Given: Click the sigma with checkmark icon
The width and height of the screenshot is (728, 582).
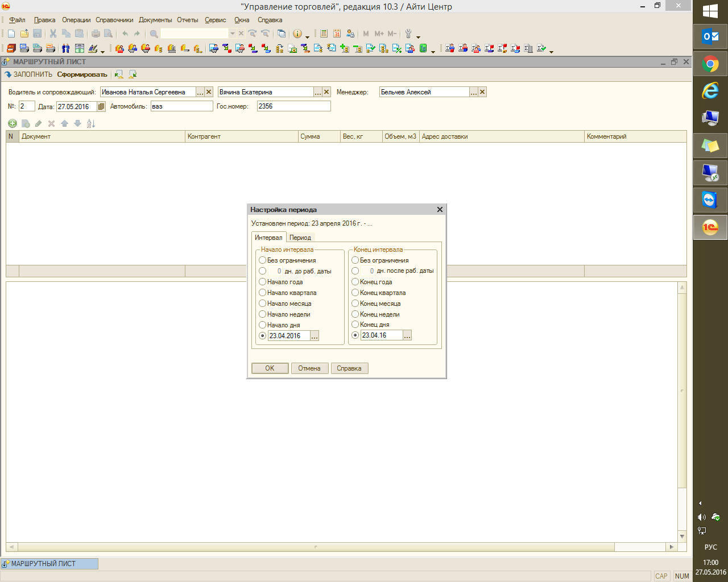Looking at the screenshot, I should (541, 48).
